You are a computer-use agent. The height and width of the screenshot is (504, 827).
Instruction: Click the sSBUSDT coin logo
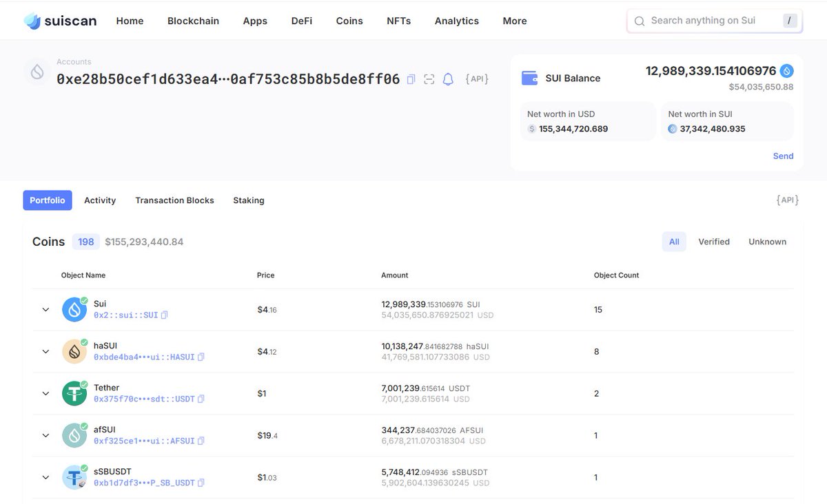pyautogui.click(x=74, y=477)
